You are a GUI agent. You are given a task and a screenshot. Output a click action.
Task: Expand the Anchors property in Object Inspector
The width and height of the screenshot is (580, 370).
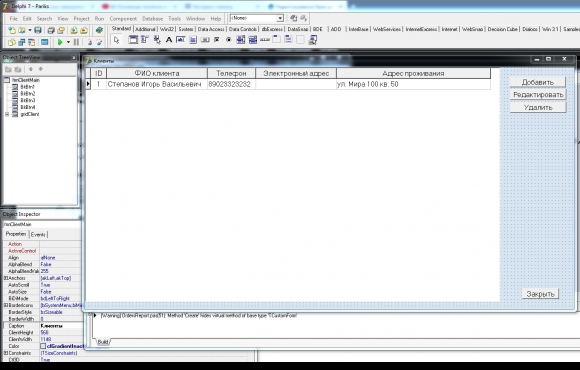[6, 278]
